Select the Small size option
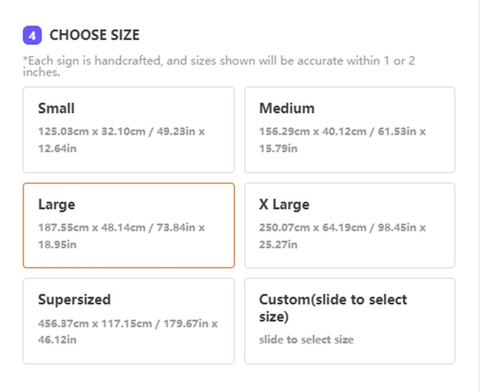The width and height of the screenshot is (480, 391). click(129, 130)
